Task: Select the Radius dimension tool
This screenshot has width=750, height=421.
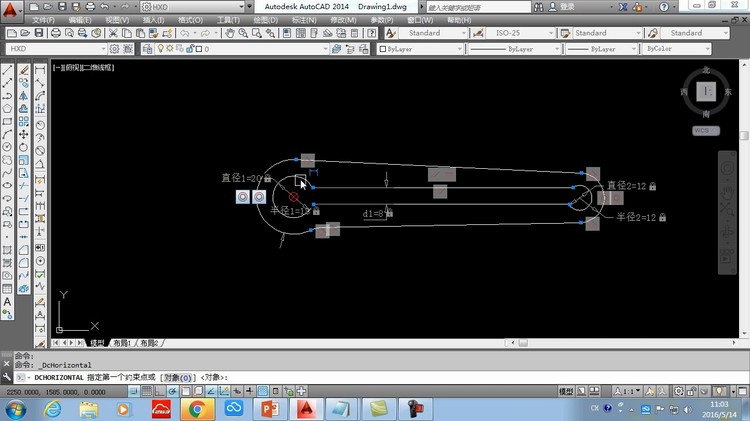Action: (x=40, y=125)
